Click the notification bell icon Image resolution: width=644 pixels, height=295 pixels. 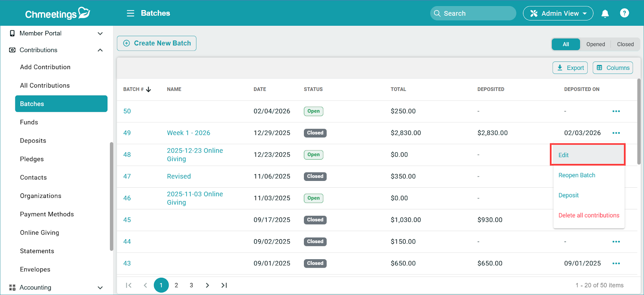point(605,14)
